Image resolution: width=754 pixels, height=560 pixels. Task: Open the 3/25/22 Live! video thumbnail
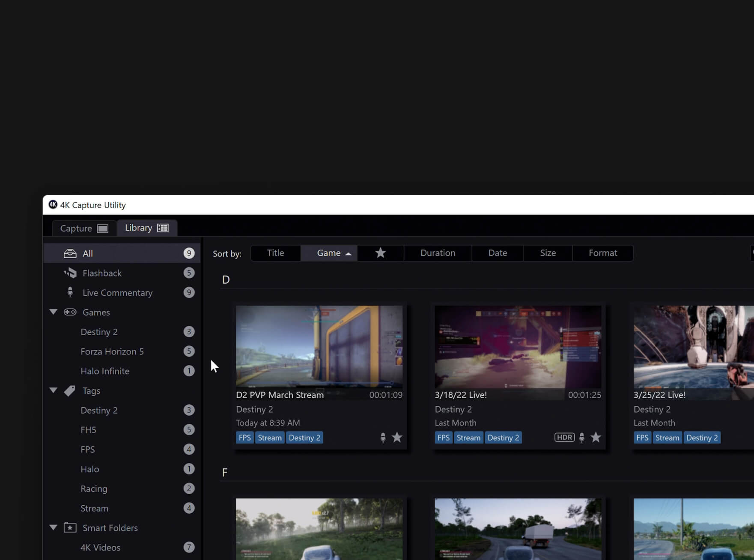point(694,347)
